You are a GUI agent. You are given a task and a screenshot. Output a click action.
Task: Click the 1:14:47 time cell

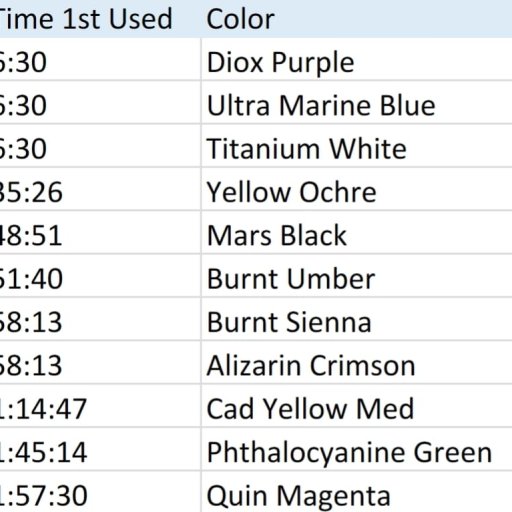coord(100,406)
